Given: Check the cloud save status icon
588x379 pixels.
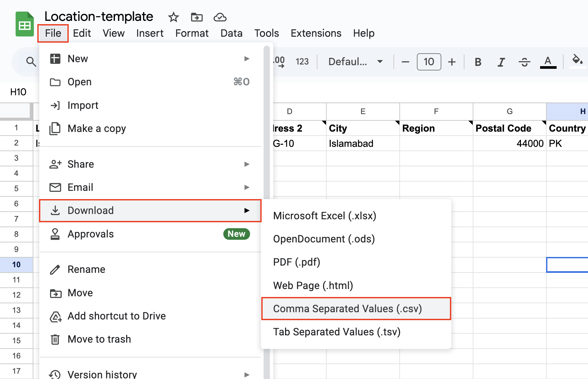Looking at the screenshot, I should tap(220, 17).
